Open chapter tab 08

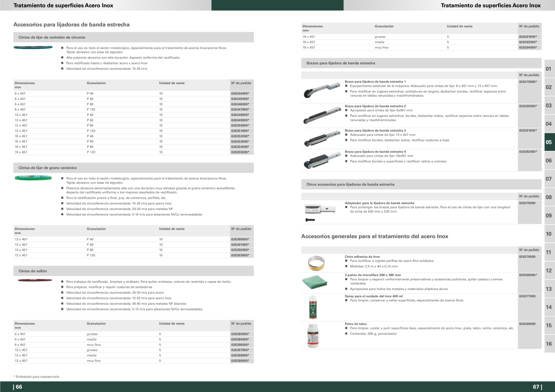[x=549, y=197]
